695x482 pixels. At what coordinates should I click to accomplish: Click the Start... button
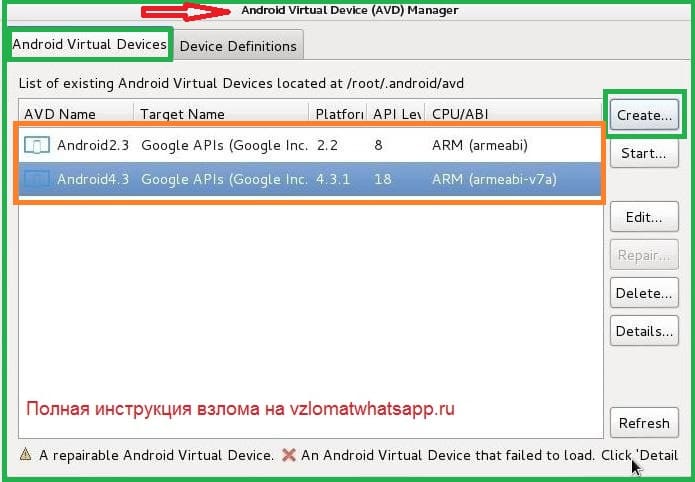click(644, 153)
